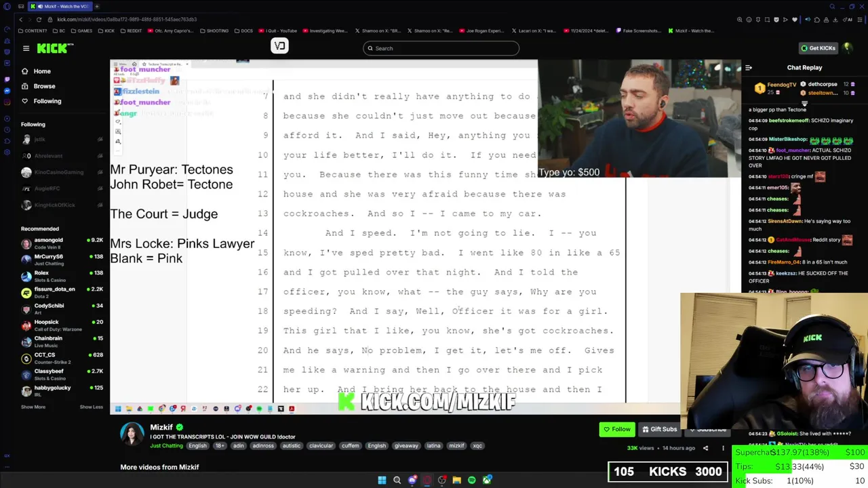Open recommended channel fissure_dota_en
Image resolution: width=868 pixels, height=488 pixels.
(x=61, y=292)
